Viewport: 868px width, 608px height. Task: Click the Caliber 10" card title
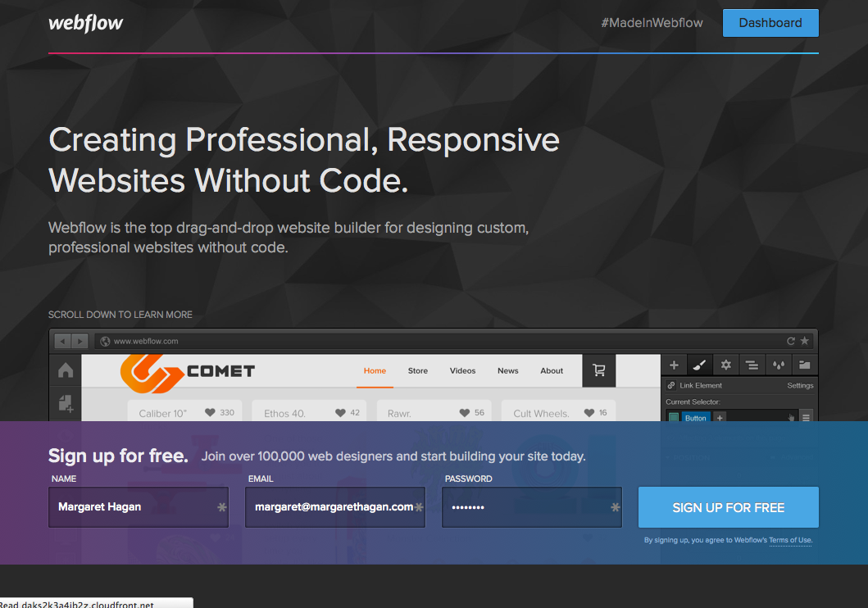[x=163, y=413]
